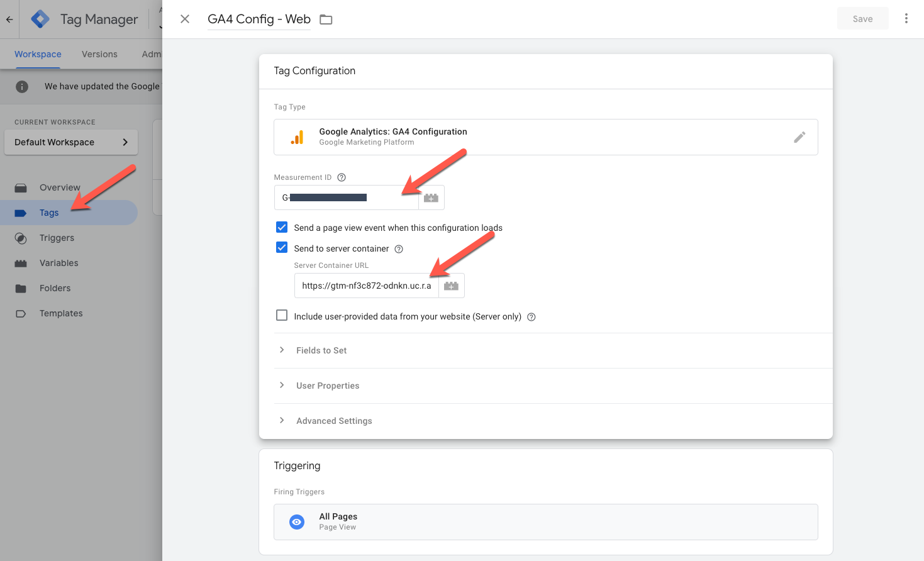Open Variables in the sidebar

59,263
